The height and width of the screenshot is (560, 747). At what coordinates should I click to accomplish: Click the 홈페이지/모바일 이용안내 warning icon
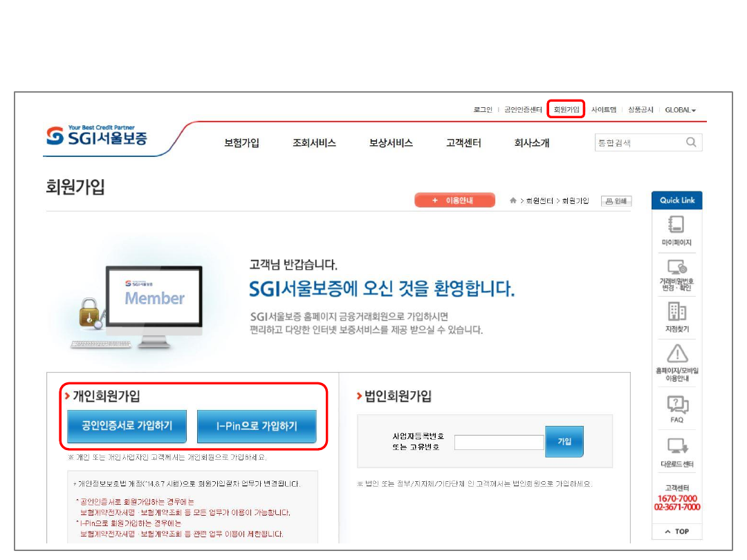(x=676, y=354)
